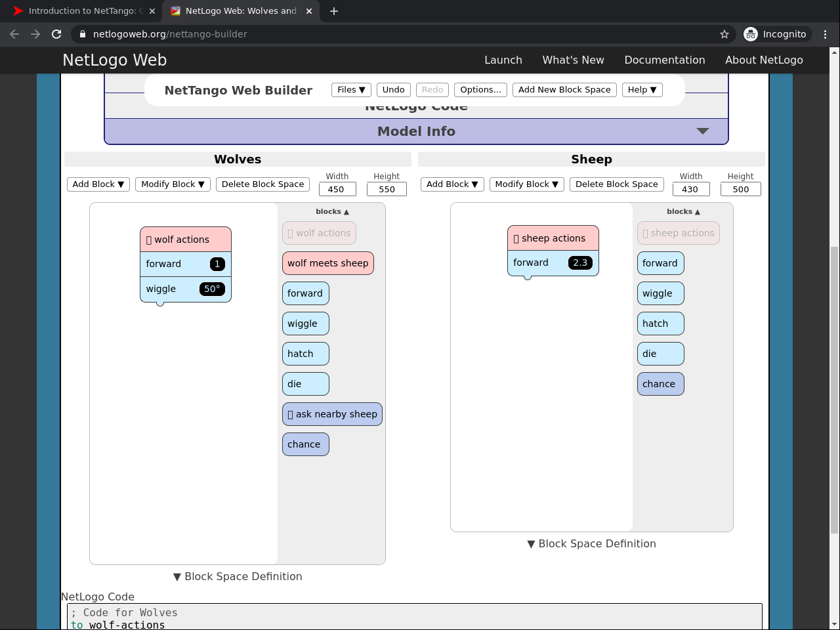The height and width of the screenshot is (630, 840).
Task: Open Modify Block menu for Sheep
Action: click(527, 184)
